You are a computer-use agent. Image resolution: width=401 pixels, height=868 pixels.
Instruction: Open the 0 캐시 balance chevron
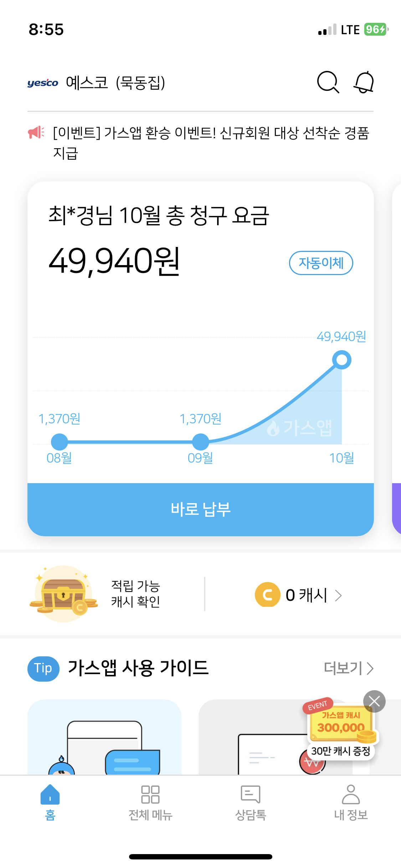click(x=338, y=595)
